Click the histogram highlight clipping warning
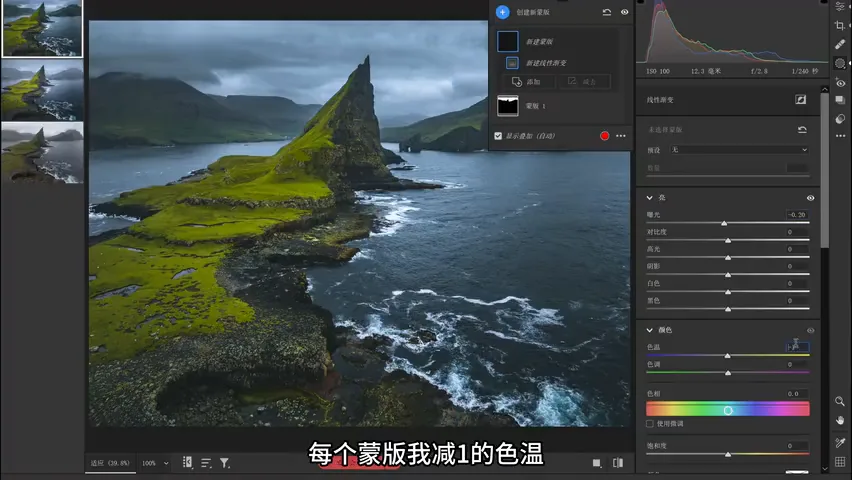Image resolution: width=852 pixels, height=480 pixels. (x=824, y=2)
